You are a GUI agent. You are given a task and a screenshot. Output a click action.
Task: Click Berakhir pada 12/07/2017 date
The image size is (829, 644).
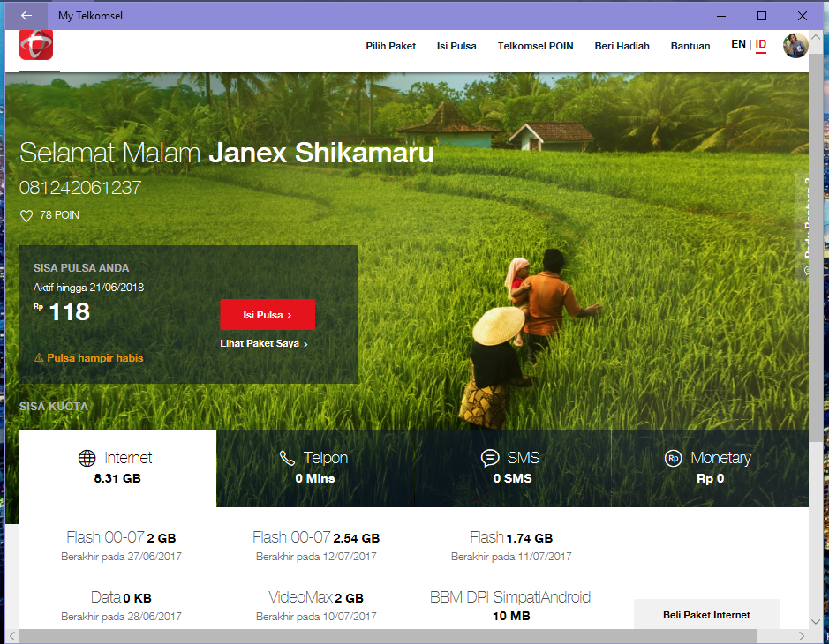[x=316, y=557]
